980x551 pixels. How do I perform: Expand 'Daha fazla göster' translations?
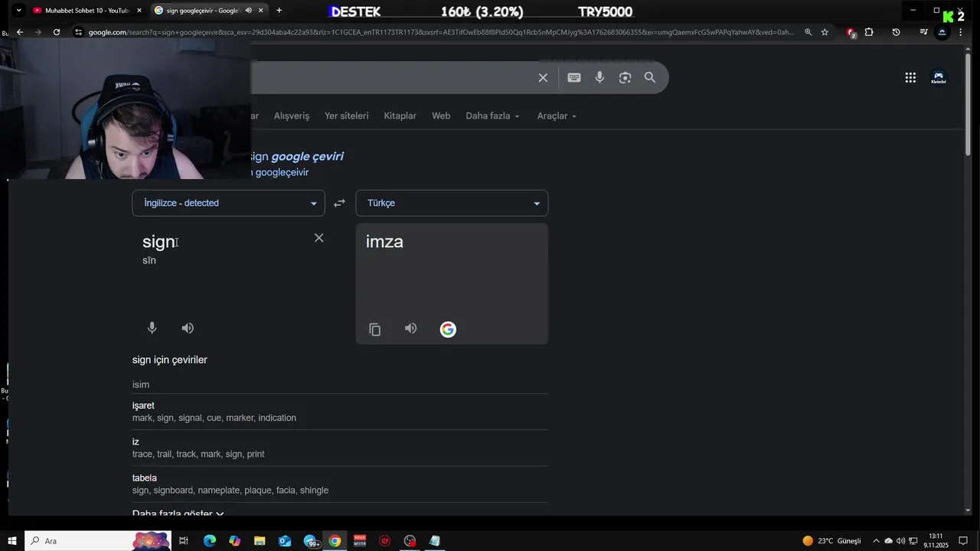coord(178,513)
